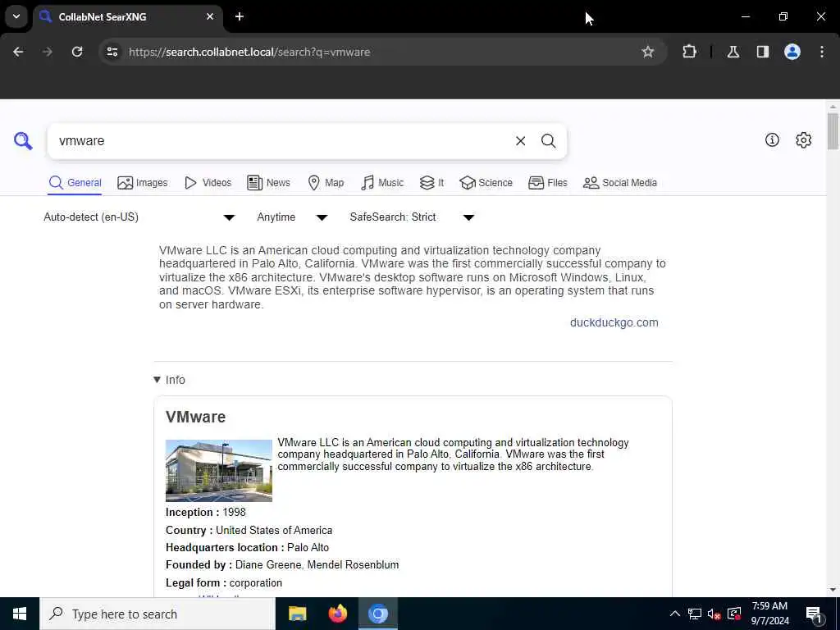Open a new browser tab
The image size is (840, 630).
(240, 16)
